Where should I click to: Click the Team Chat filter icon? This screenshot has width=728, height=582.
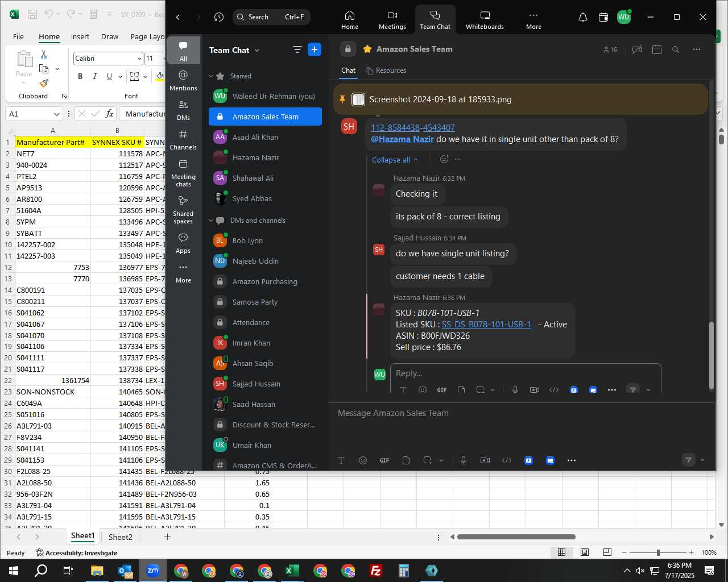pos(297,49)
